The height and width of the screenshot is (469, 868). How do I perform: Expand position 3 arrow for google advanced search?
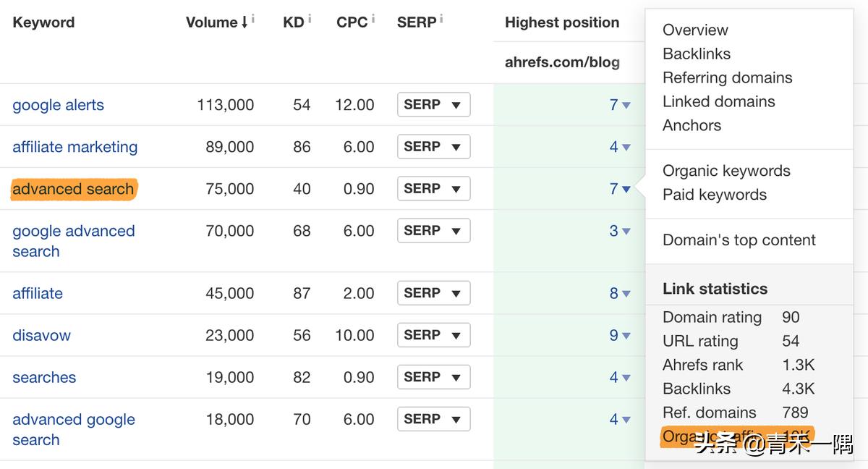[x=626, y=232]
